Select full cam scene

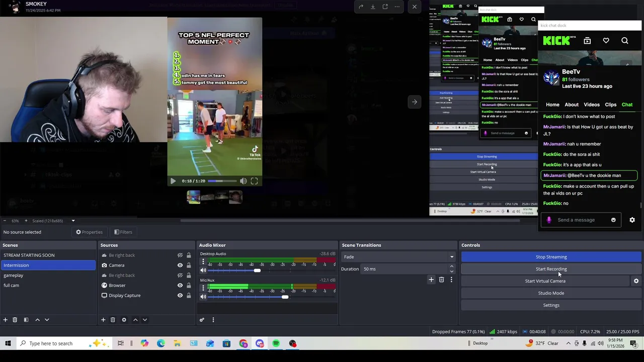[x=48, y=286]
